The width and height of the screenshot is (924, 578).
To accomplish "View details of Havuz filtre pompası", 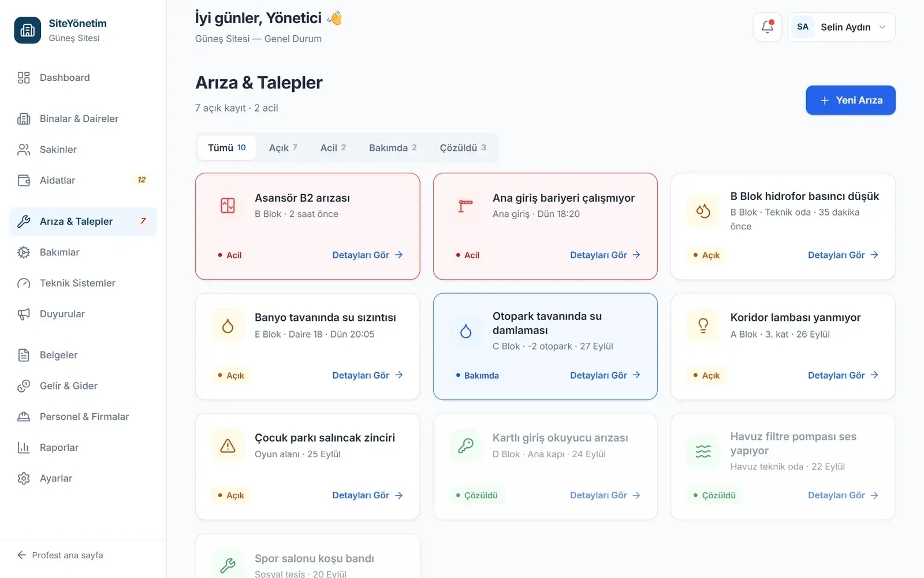I will tap(843, 495).
